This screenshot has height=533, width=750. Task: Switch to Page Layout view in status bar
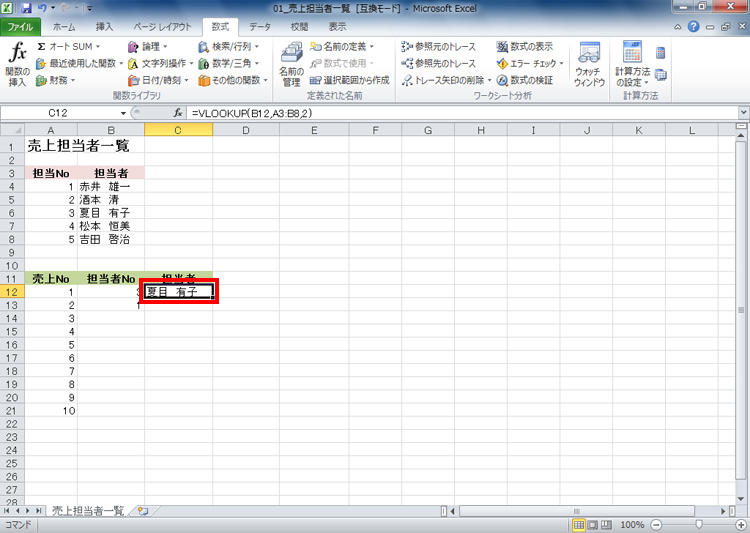pyautogui.click(x=592, y=525)
